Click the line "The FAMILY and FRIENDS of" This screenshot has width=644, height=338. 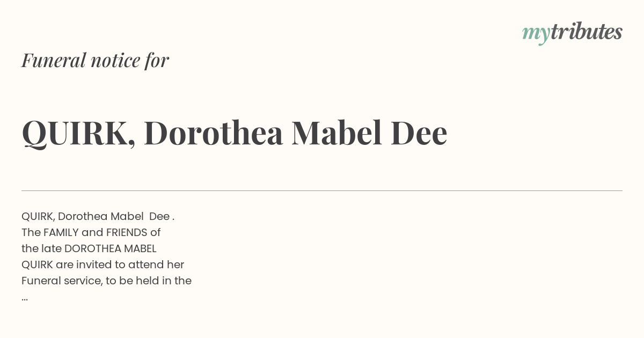point(91,232)
